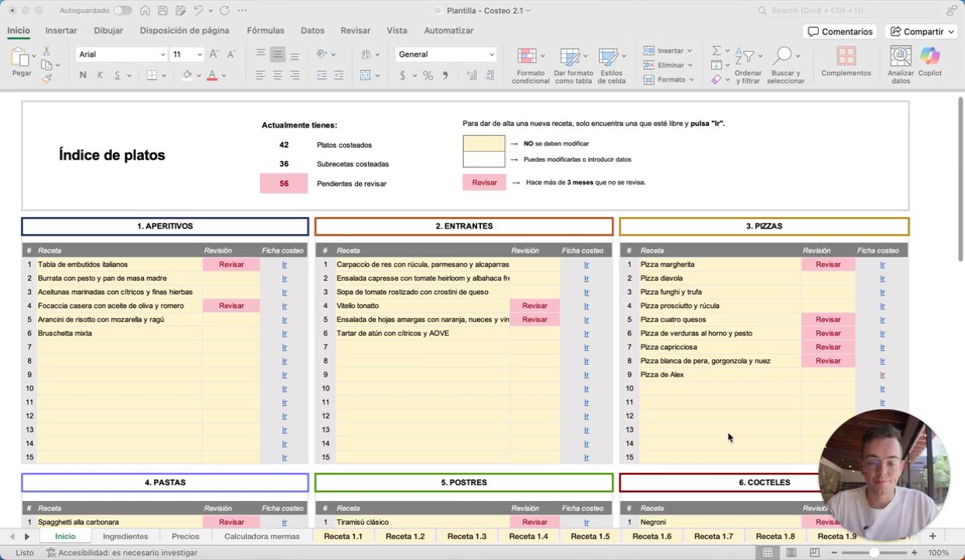Viewport: 965px width, 560px height.
Task: Click the Fill down icon
Action: 717,65
